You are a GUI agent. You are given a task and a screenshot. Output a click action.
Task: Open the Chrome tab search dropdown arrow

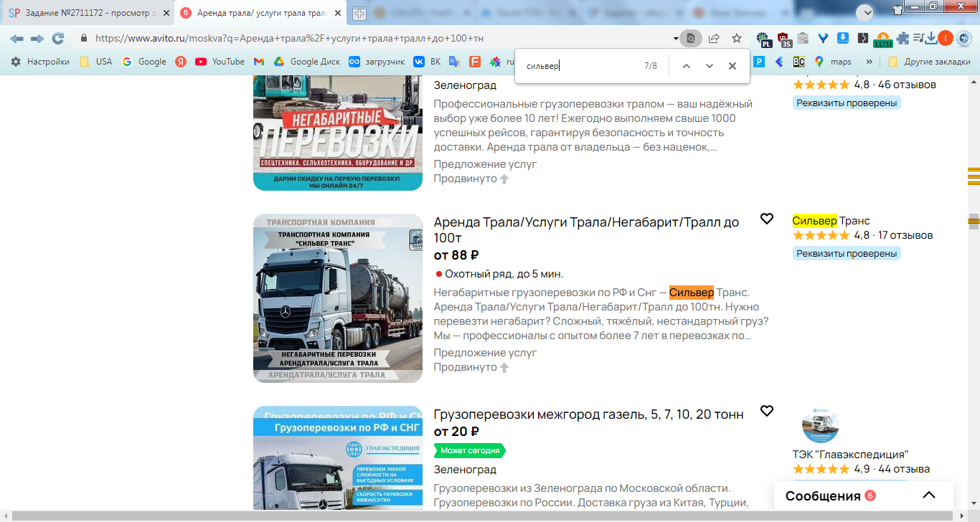pyautogui.click(x=864, y=13)
